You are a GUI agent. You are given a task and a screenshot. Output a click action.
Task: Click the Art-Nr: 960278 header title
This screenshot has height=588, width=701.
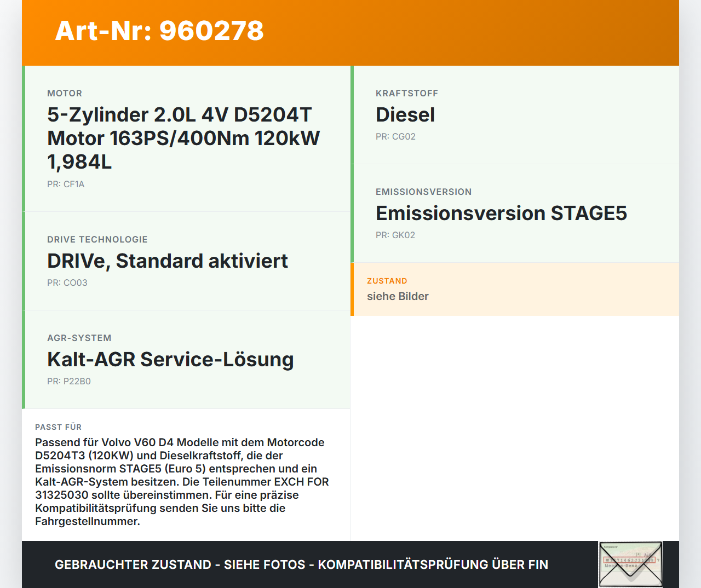159,31
